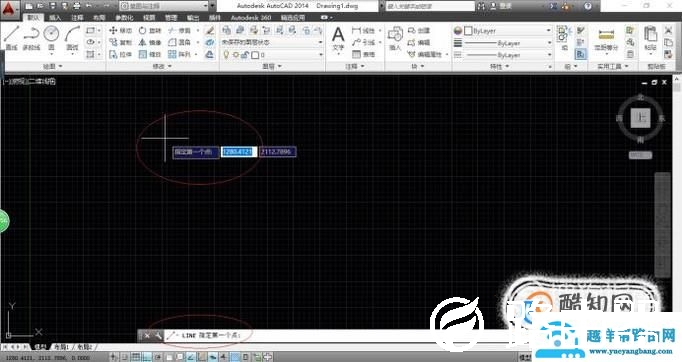The height and width of the screenshot is (362, 682).
Task: Switch to the Autodesk 360 ribbon tab
Action: 251,17
